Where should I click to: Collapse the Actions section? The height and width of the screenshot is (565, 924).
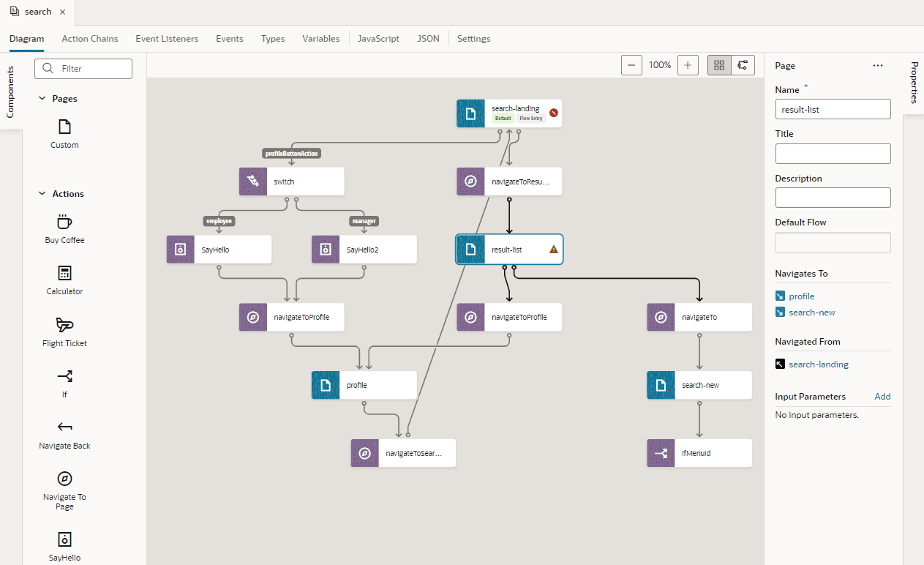coord(41,193)
